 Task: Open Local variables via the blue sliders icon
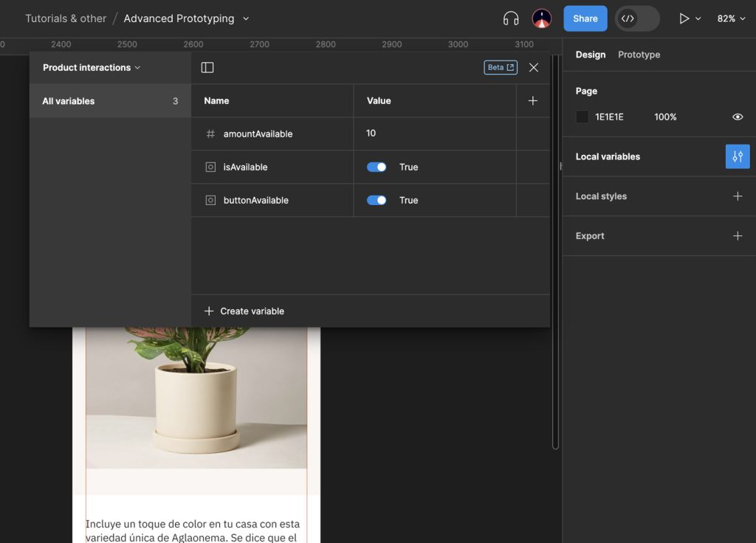tap(737, 156)
